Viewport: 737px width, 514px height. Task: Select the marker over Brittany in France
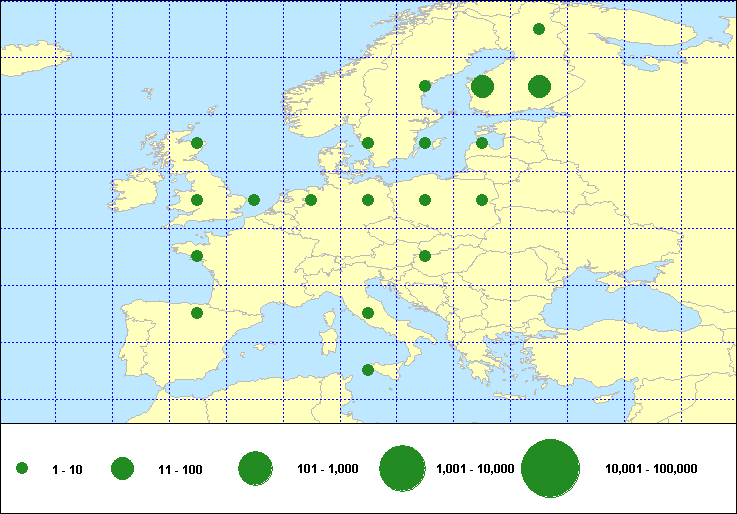[197, 256]
